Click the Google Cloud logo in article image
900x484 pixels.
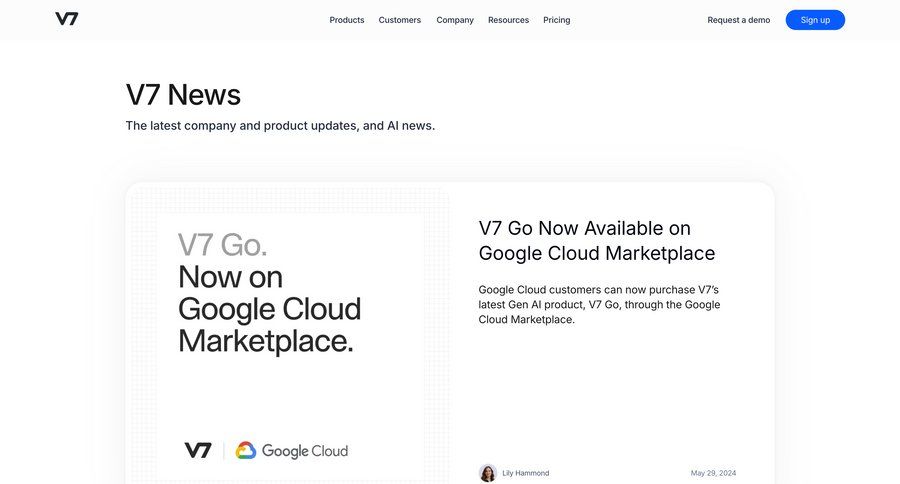(x=292, y=451)
